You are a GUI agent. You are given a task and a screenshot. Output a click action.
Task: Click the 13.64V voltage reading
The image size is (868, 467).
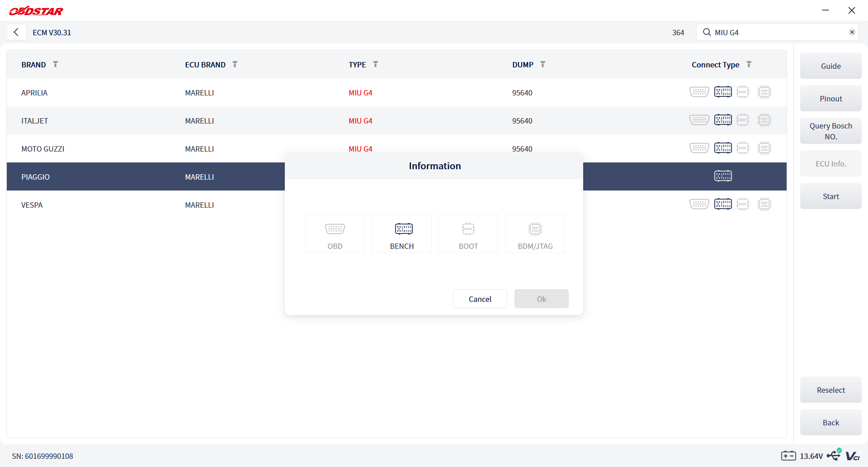[811, 456]
